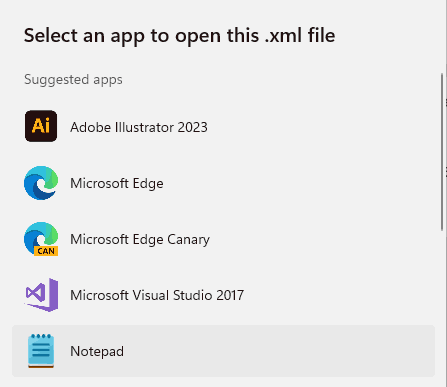447x387 pixels.
Task: Click the 'Suggested apps' section label
Action: click(x=73, y=80)
